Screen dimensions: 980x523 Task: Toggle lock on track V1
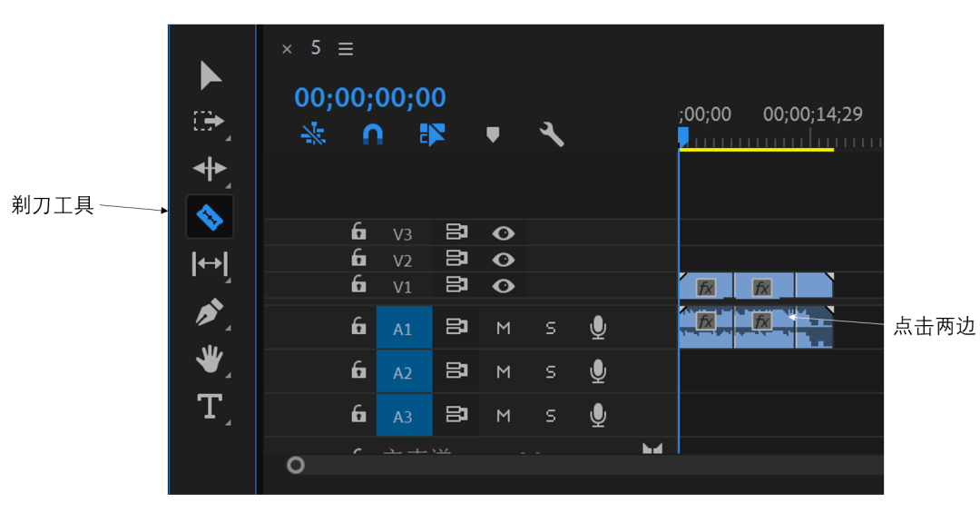pyautogui.click(x=358, y=284)
